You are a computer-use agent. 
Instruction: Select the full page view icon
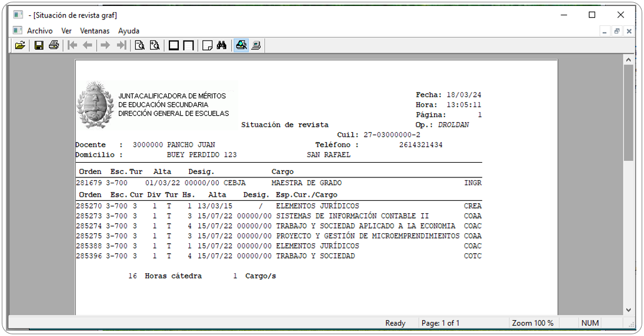pyautogui.click(x=173, y=45)
